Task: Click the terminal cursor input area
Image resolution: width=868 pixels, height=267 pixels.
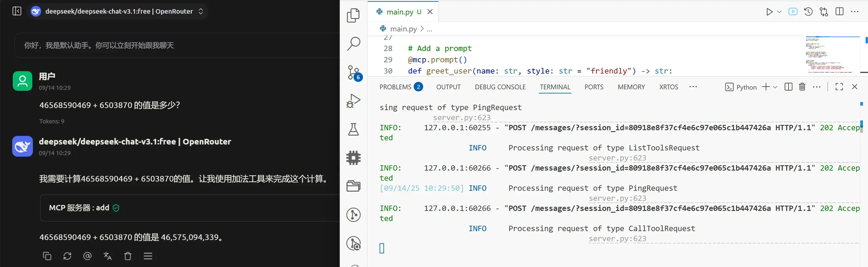Action: point(382,249)
